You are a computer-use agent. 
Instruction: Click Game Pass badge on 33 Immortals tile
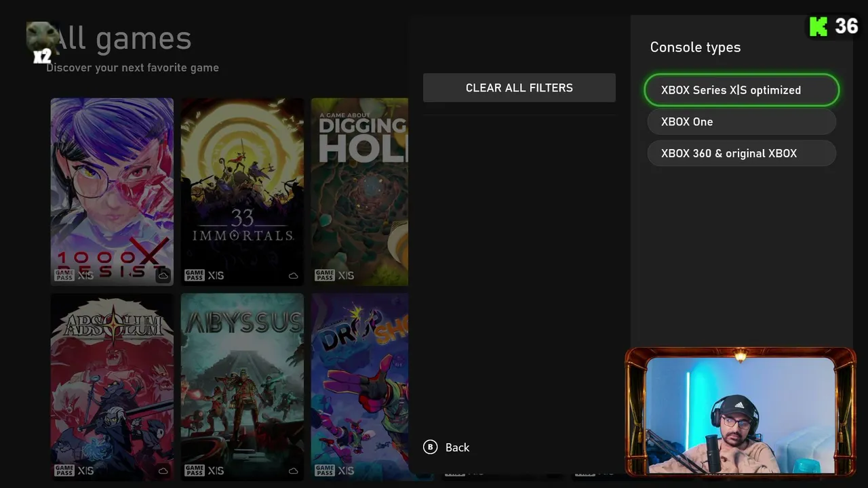click(195, 275)
